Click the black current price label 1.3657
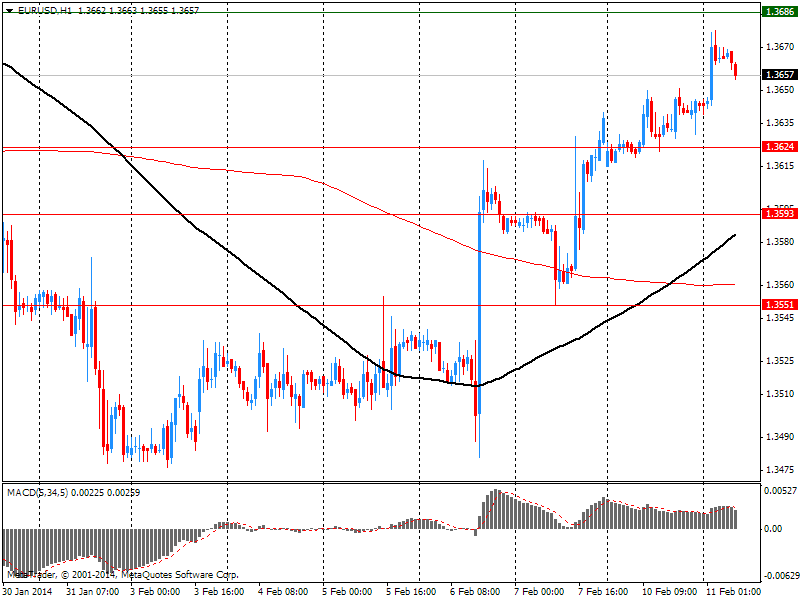The width and height of the screenshot is (800, 600). [780, 74]
